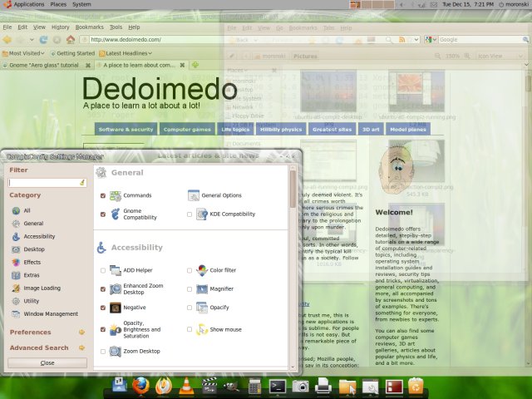Open the Model planes site section

click(x=408, y=130)
